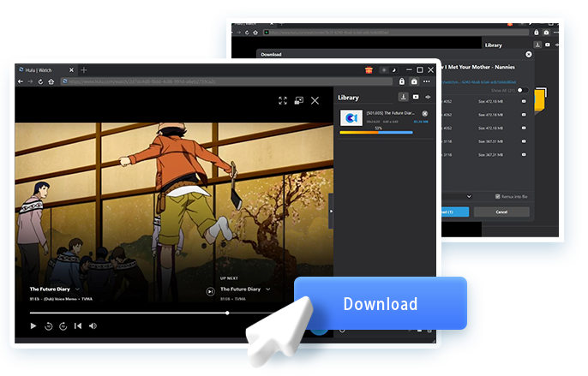Toggle the Show All switch
Viewport: 588px width, 376px height.
522,90
